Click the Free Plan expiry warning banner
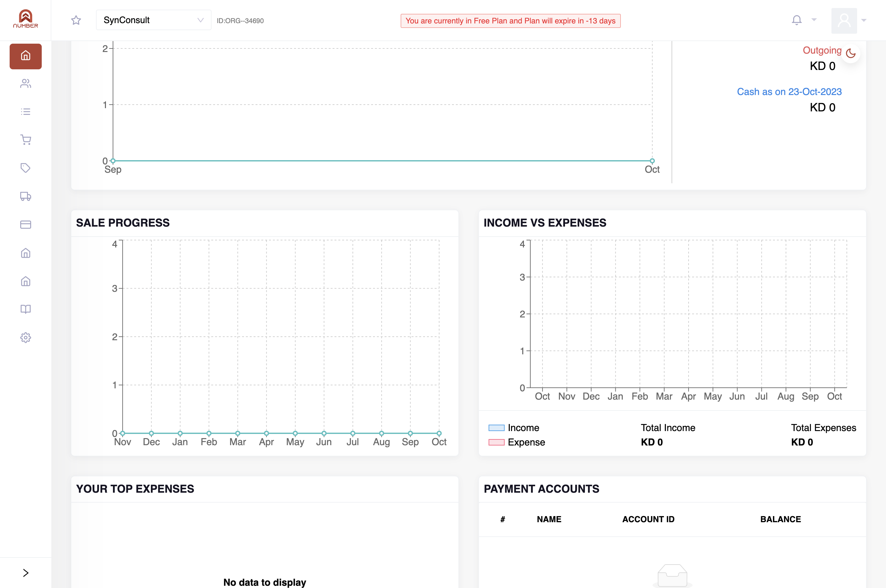 pos(510,21)
